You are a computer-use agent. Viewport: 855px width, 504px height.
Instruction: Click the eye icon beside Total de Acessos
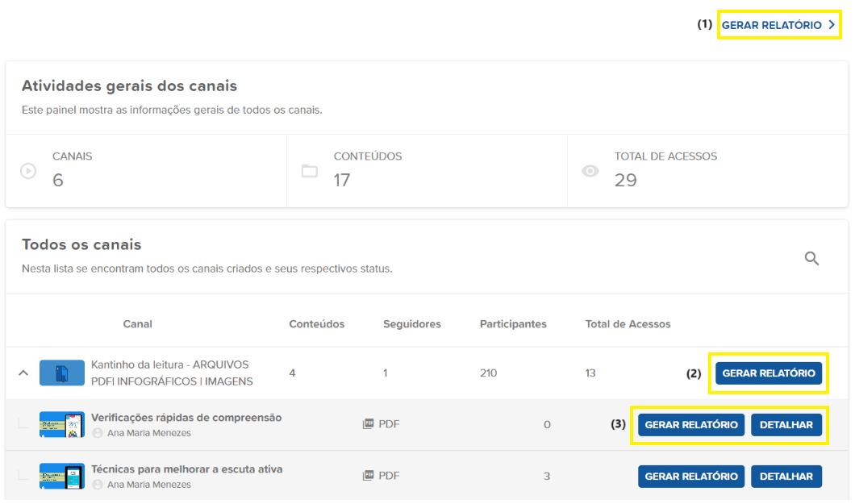[590, 171]
